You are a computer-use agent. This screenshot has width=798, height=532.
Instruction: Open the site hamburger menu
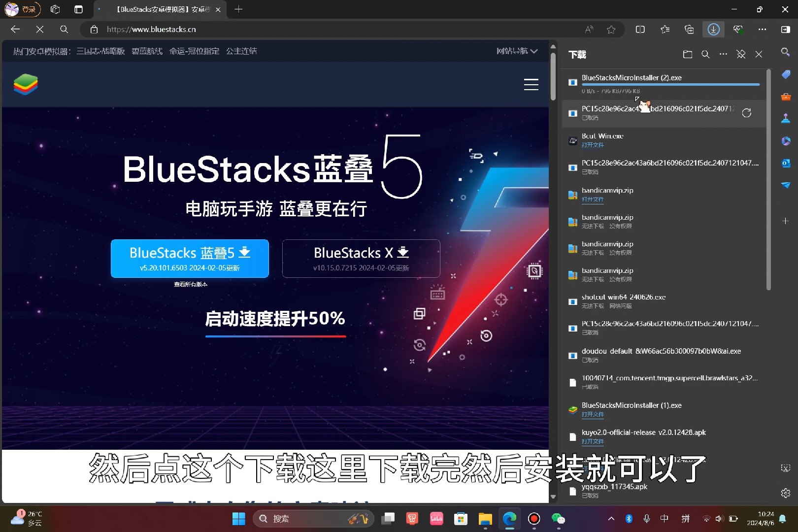click(x=531, y=84)
